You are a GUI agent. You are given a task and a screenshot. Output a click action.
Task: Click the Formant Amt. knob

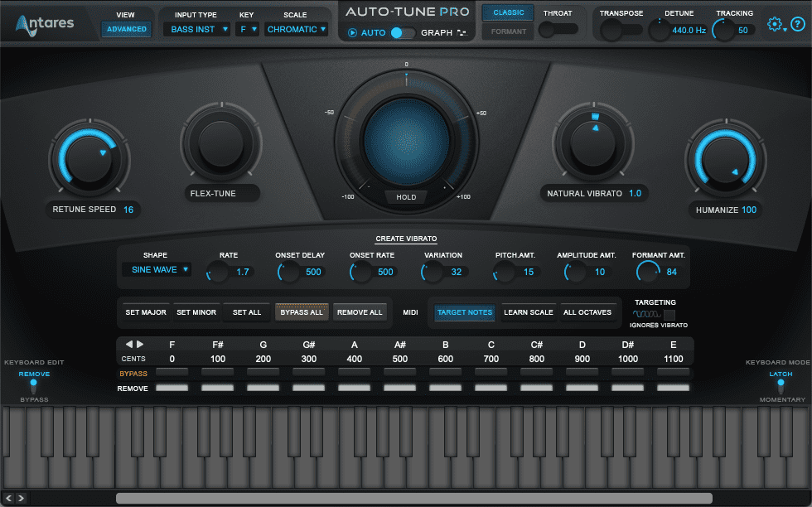point(647,272)
